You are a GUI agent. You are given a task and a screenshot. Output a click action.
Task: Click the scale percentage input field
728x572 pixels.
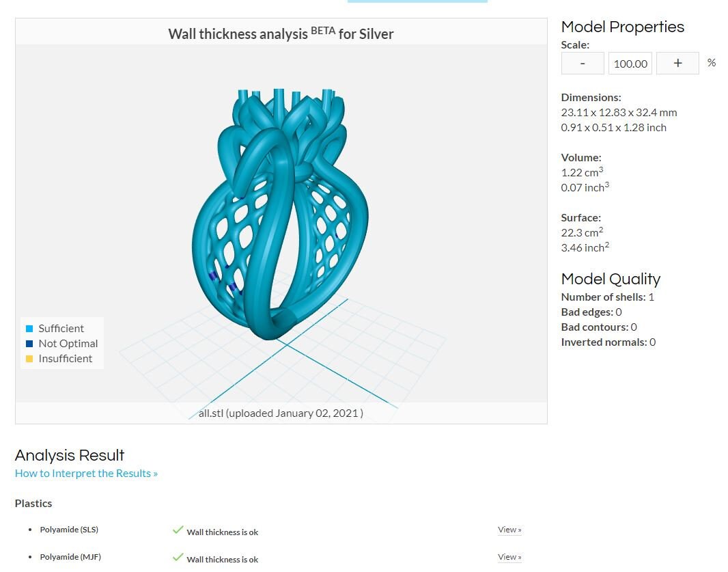click(x=630, y=63)
